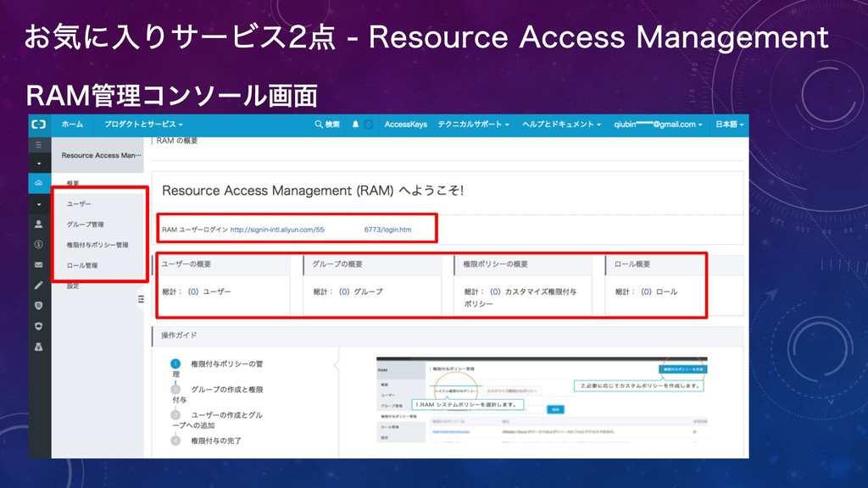Click the RAM の概要 breadcrumb text
The height and width of the screenshot is (488, 868).
tap(176, 141)
